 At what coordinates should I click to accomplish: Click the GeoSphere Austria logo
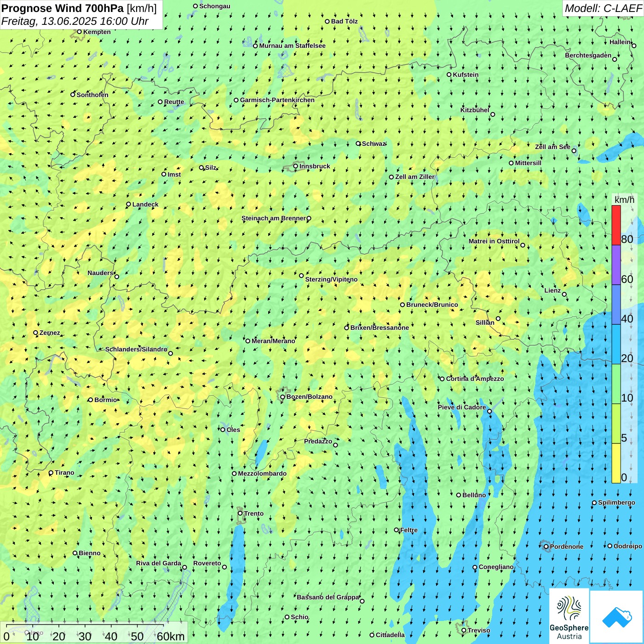pos(569,616)
